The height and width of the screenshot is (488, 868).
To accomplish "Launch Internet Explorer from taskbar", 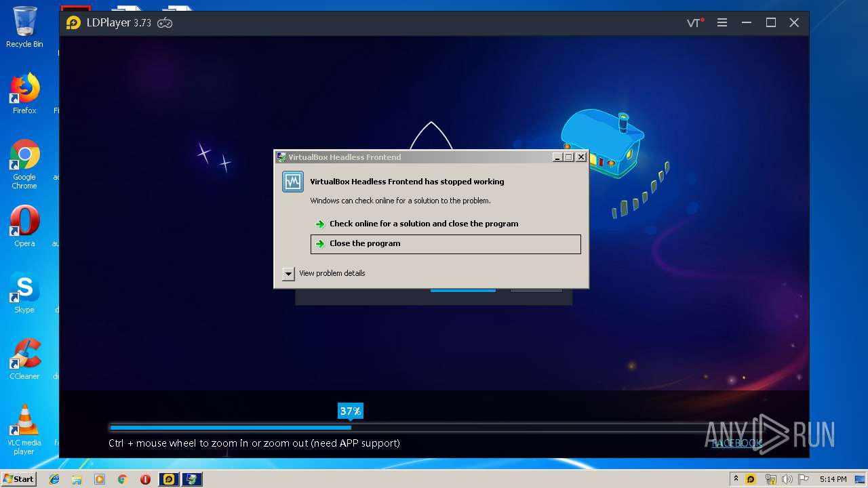I will click(54, 479).
